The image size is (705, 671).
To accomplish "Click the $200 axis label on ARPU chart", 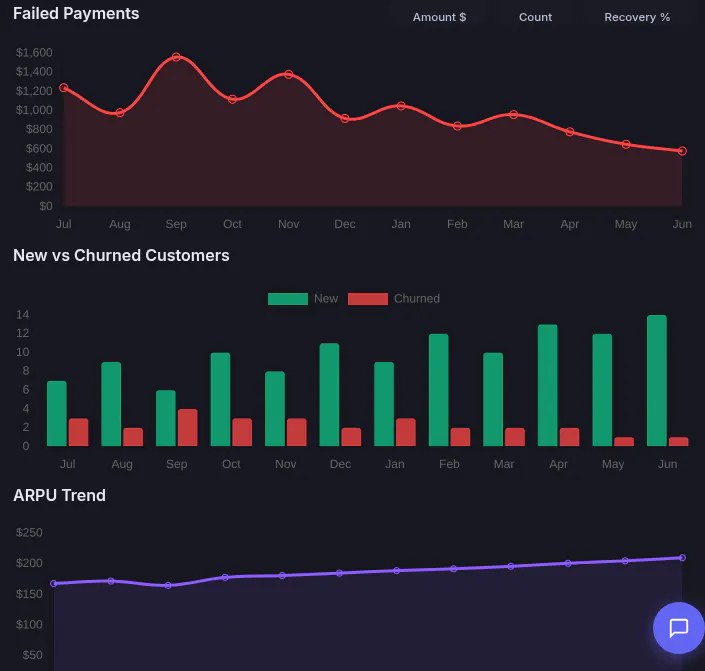I will coord(29,563).
